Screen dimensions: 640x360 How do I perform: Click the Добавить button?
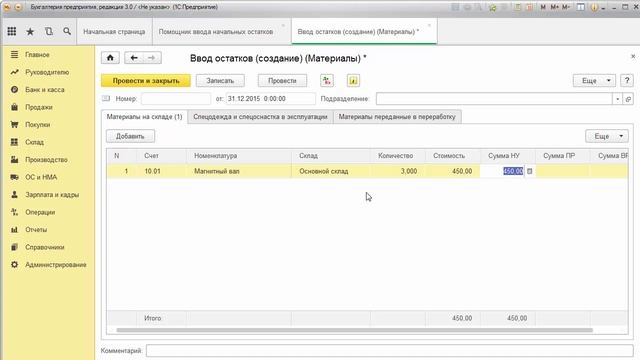[x=130, y=136]
